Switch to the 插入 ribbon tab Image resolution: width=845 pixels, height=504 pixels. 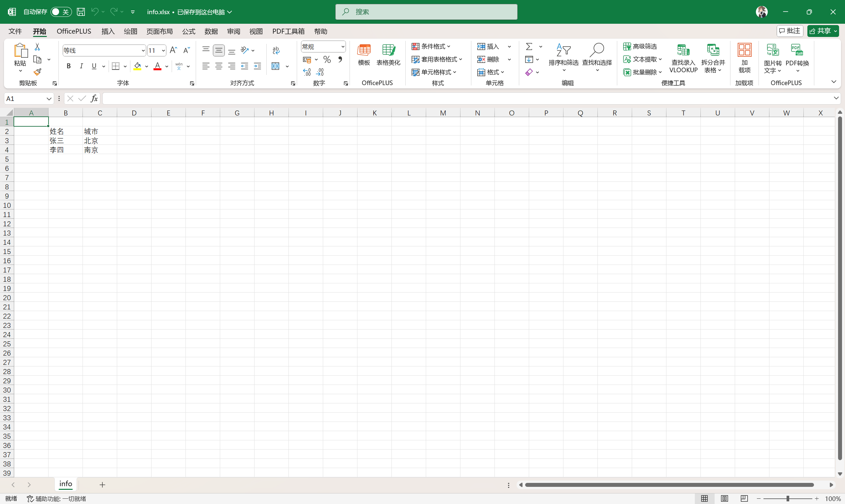point(108,31)
